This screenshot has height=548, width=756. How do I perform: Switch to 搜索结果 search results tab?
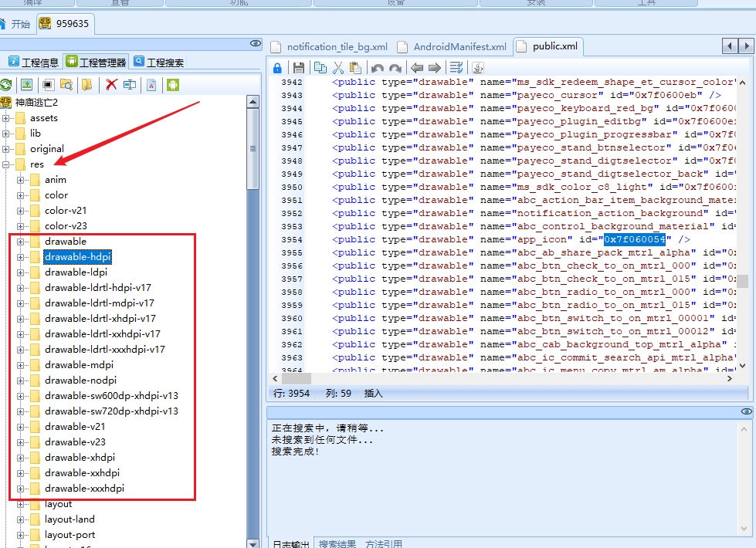(337, 543)
